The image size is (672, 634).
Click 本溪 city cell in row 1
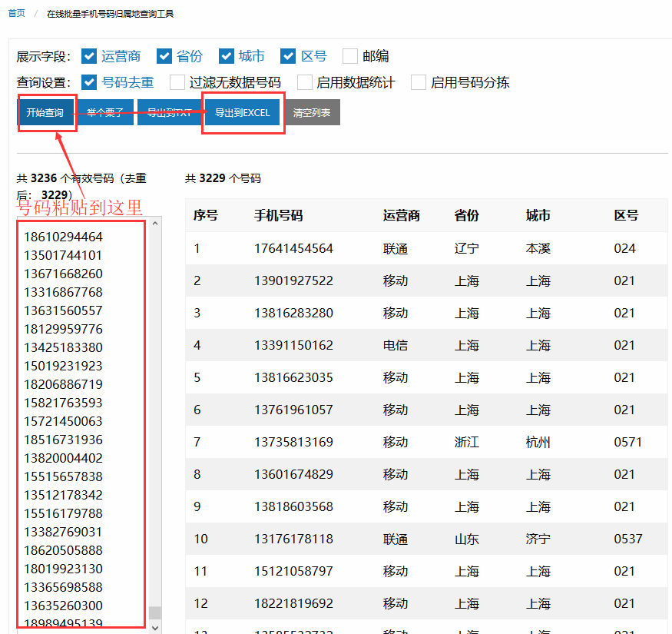coord(538,248)
